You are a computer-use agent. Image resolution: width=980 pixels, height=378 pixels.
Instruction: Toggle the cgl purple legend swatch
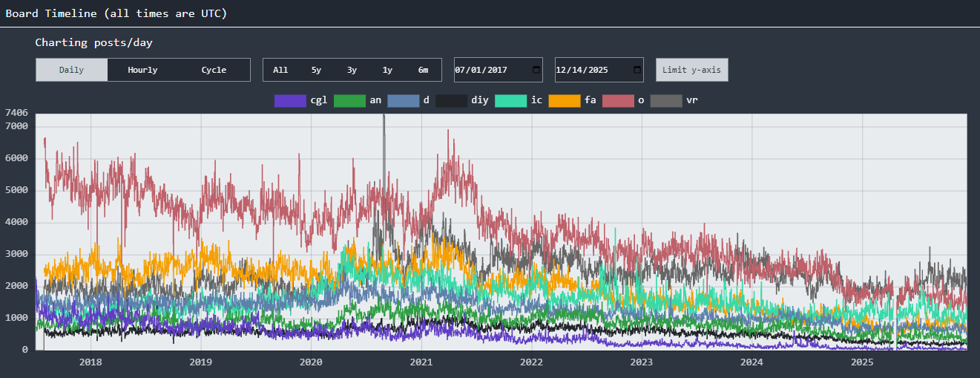[290, 100]
